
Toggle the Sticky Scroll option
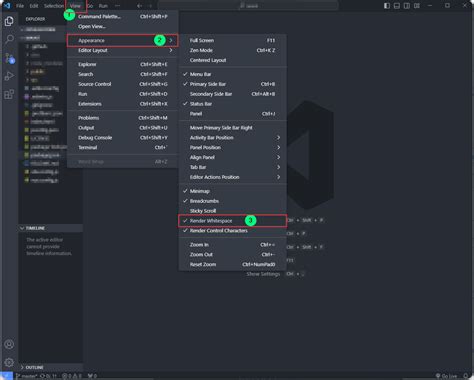coord(232,211)
